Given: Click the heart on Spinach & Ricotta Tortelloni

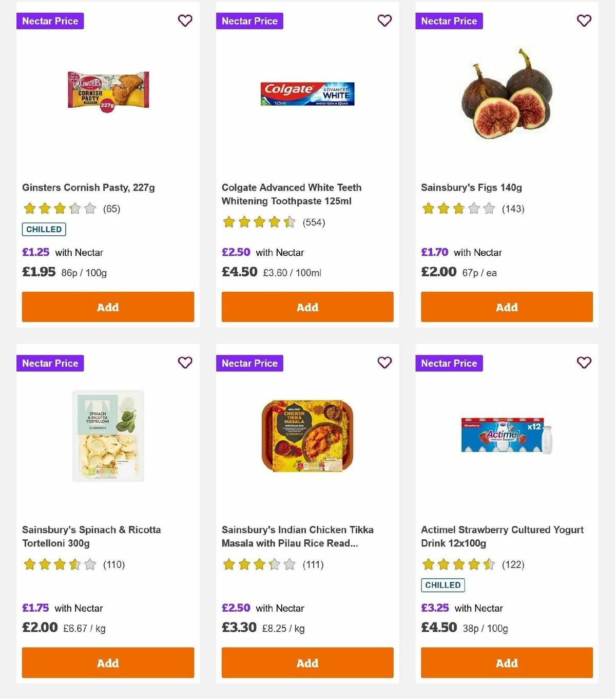Looking at the screenshot, I should (185, 363).
